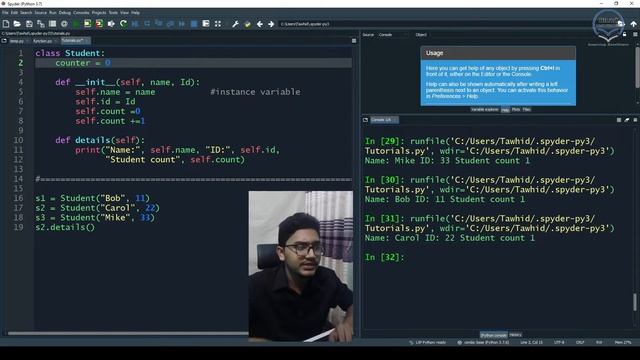Browse a working directory folder icon
The height and width of the screenshot is (360, 640).
pos(621,24)
